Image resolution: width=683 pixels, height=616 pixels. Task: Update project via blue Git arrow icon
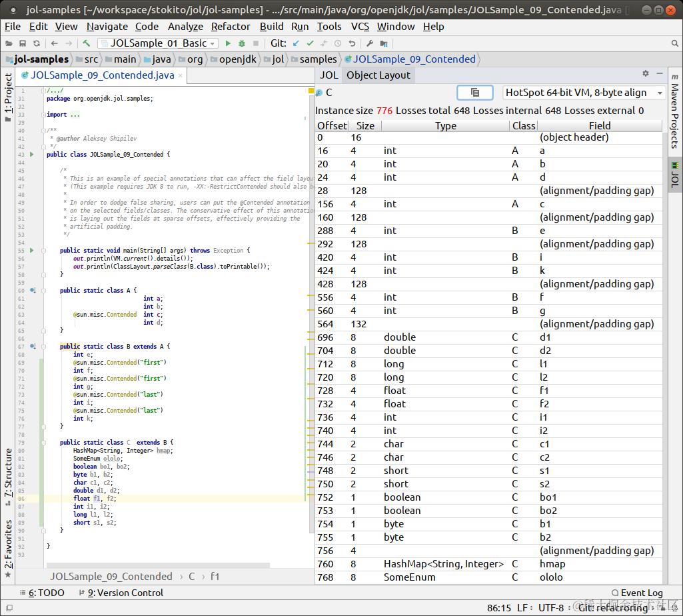pyautogui.click(x=297, y=43)
